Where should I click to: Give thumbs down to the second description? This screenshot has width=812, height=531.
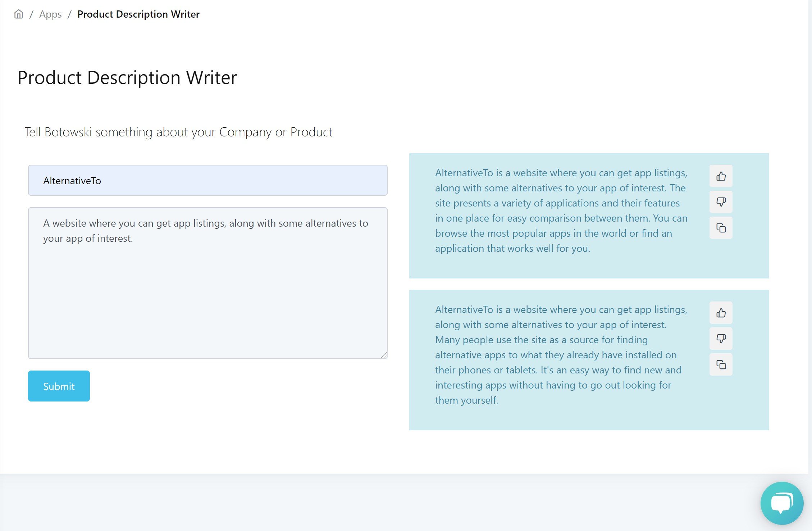click(721, 339)
